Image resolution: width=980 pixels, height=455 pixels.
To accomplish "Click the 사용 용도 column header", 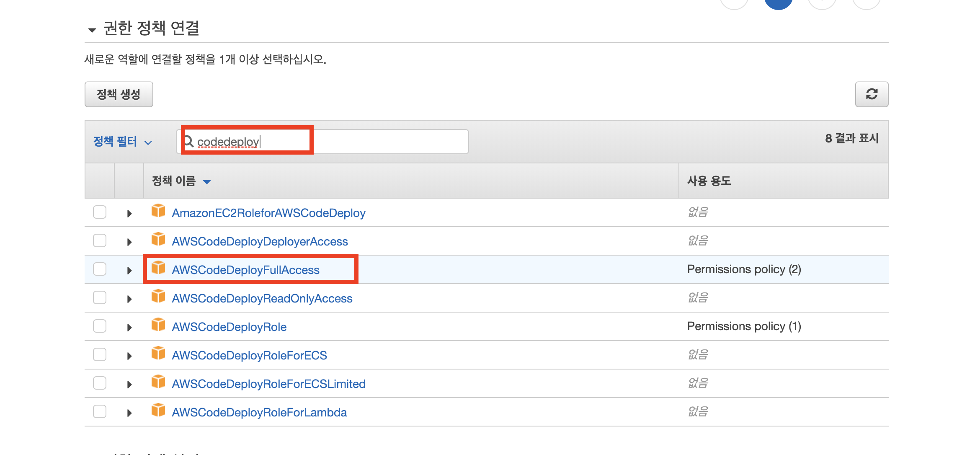I will (709, 181).
